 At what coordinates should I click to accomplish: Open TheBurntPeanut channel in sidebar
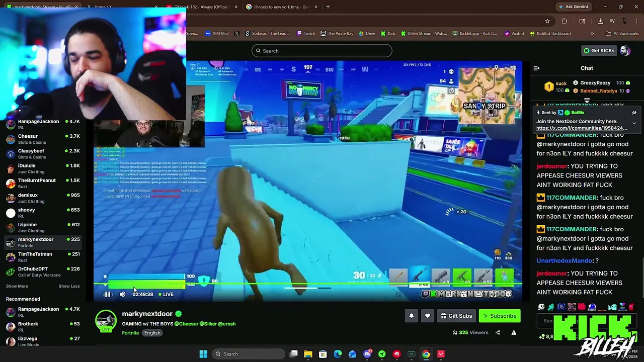[43, 184]
